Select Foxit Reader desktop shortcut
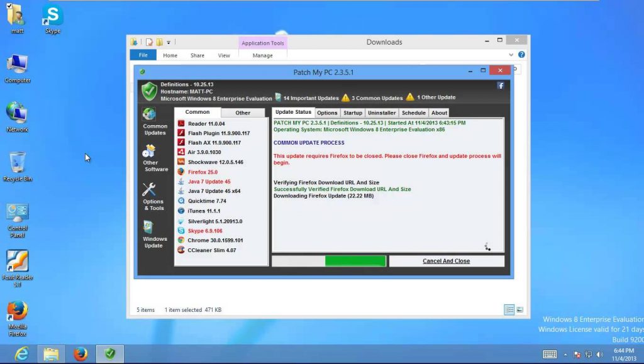644x364 pixels. [x=17, y=268]
